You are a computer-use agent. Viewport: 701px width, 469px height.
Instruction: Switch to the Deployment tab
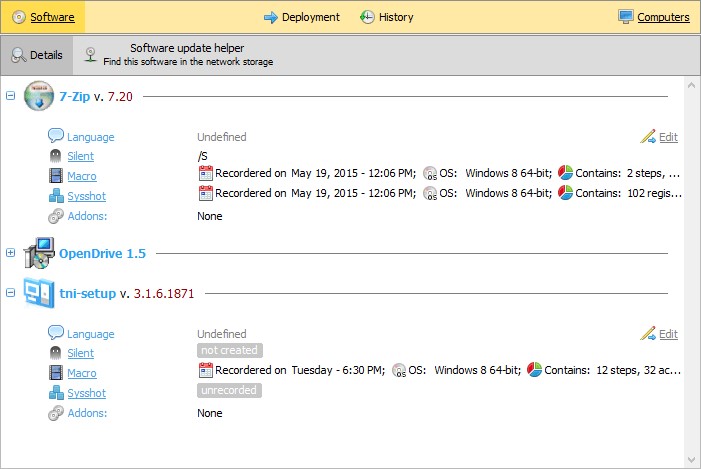301,17
